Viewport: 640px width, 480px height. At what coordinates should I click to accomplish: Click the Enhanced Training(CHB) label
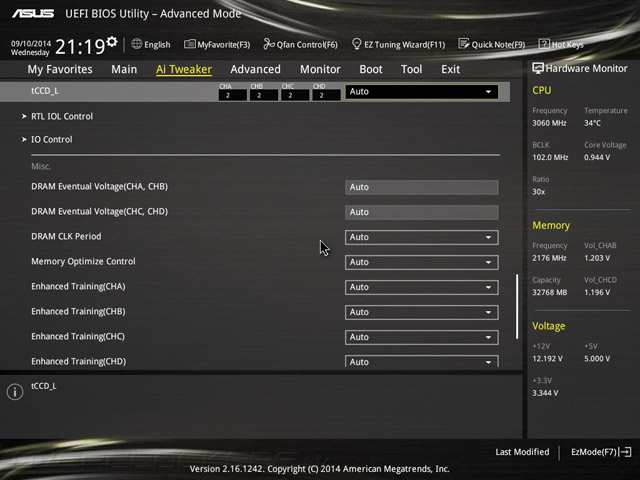(78, 311)
